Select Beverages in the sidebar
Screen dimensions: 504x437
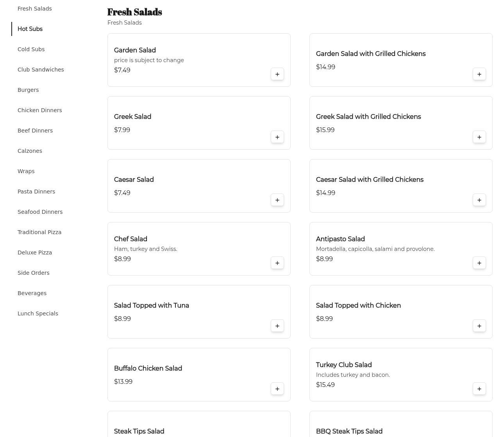tap(32, 293)
